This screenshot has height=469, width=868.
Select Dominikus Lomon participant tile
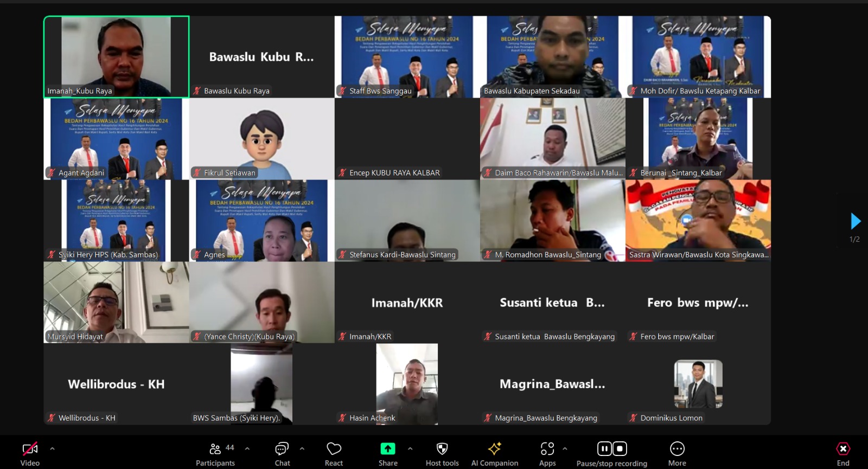click(x=698, y=384)
